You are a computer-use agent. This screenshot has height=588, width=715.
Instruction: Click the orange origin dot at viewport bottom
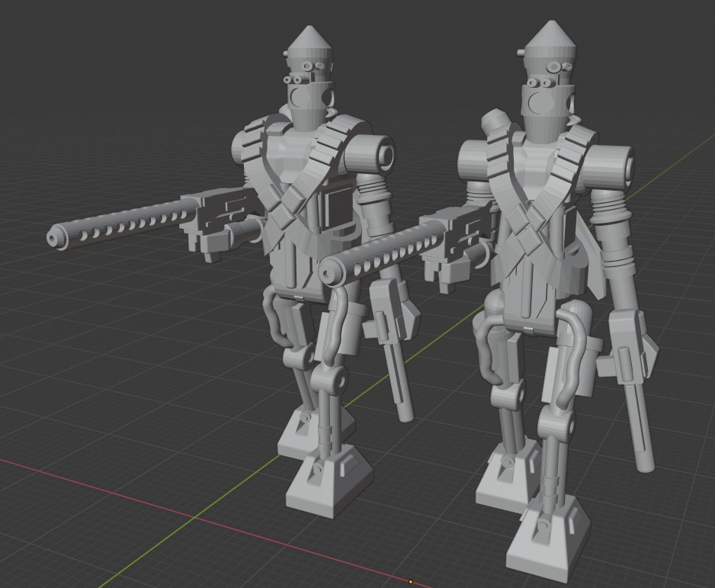410,582
